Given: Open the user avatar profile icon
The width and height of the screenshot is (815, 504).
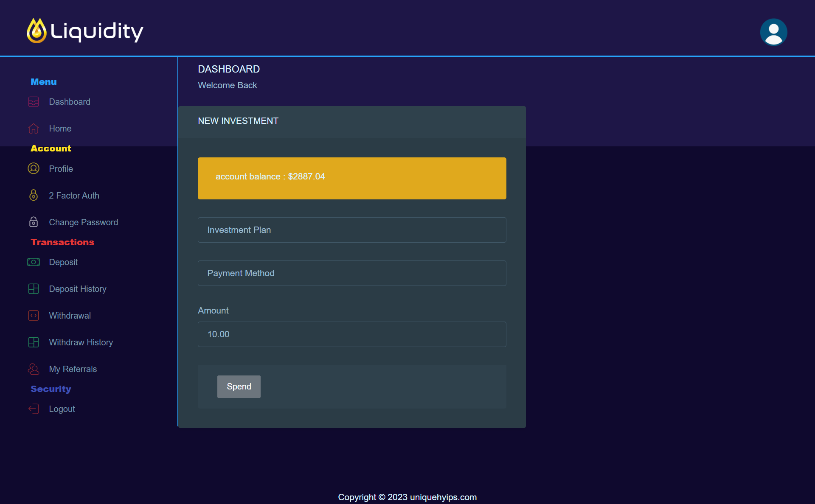Looking at the screenshot, I should click(773, 32).
